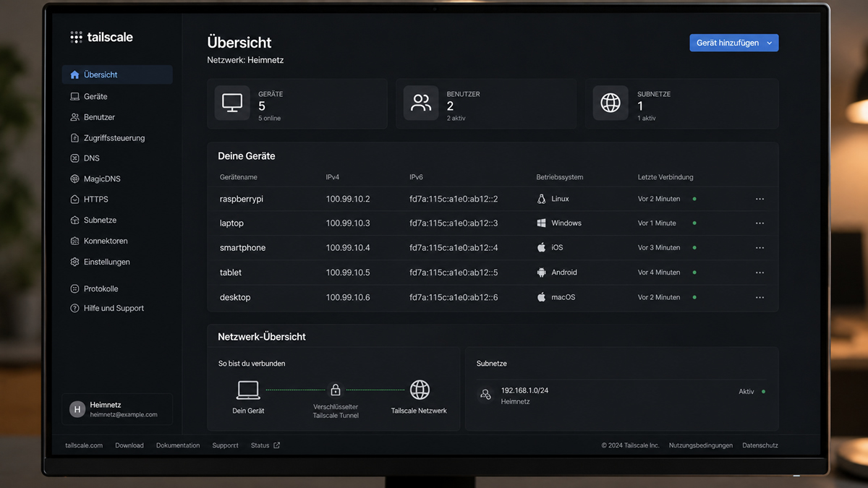Click the tailscale logo
The height and width of the screenshot is (488, 868).
click(x=101, y=37)
